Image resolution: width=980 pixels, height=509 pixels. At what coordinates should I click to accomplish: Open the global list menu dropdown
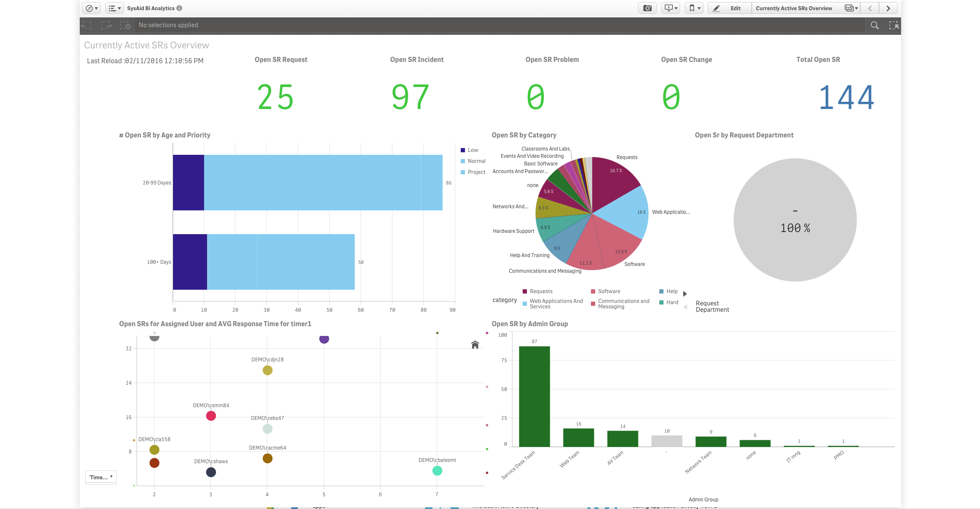point(114,8)
